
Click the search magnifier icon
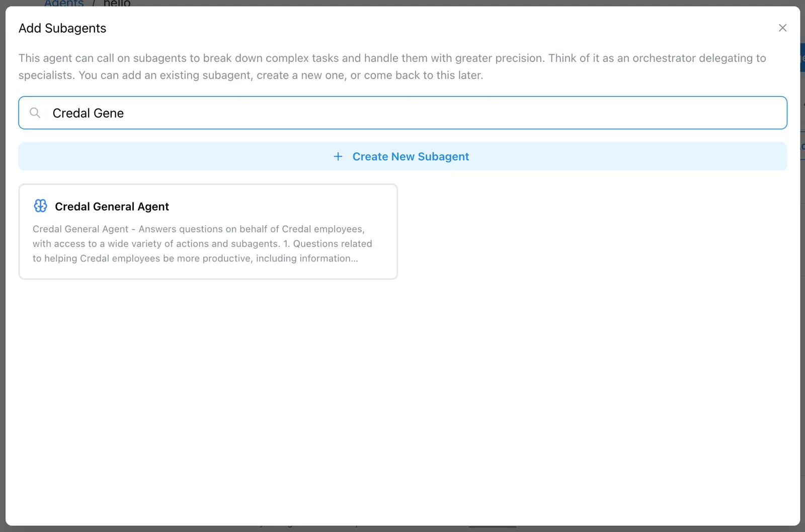click(35, 113)
